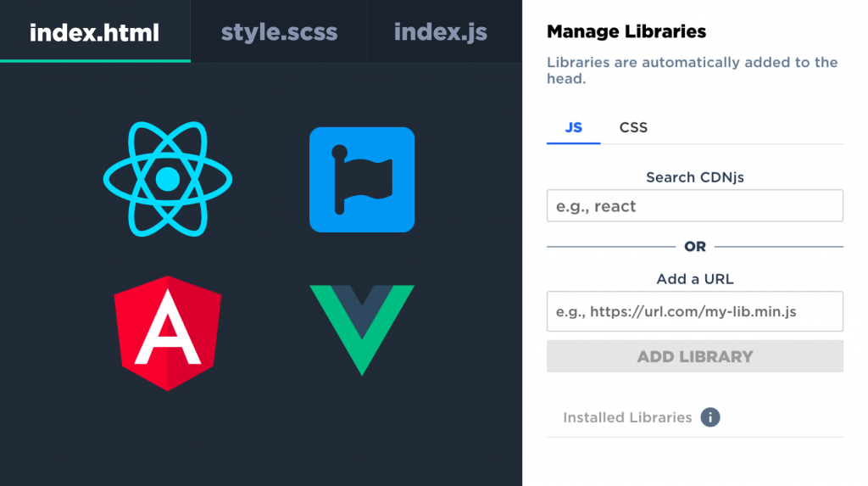This screenshot has width=868, height=486.
Task: Click the 'OR' separator text
Action: (695, 247)
